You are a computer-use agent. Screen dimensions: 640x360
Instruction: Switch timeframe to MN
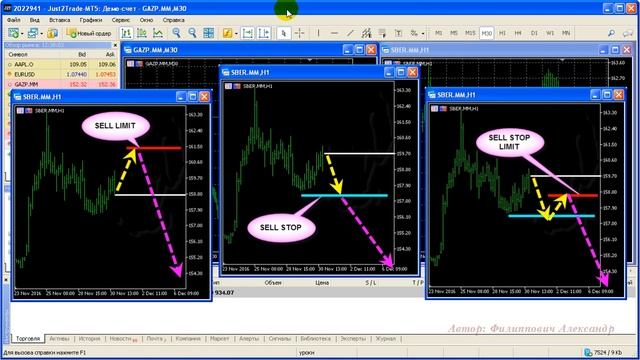(566, 33)
